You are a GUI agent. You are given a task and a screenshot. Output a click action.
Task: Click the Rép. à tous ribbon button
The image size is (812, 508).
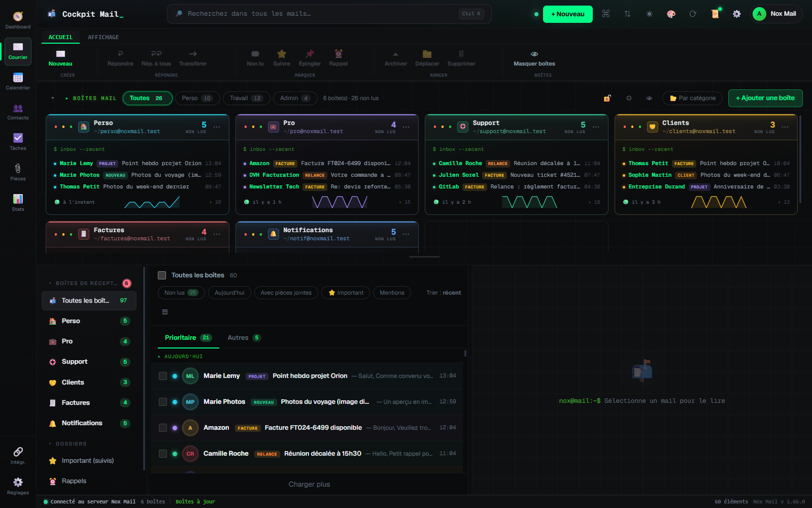[x=156, y=58]
